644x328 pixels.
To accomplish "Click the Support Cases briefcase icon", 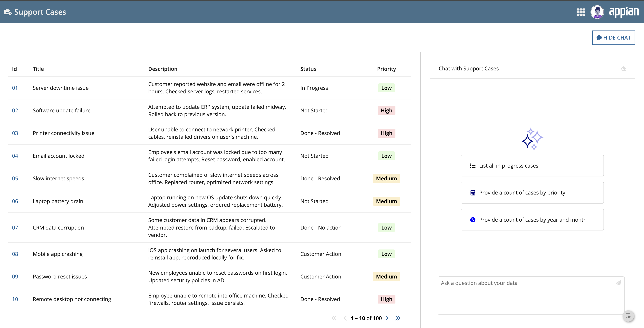I will pos(8,12).
